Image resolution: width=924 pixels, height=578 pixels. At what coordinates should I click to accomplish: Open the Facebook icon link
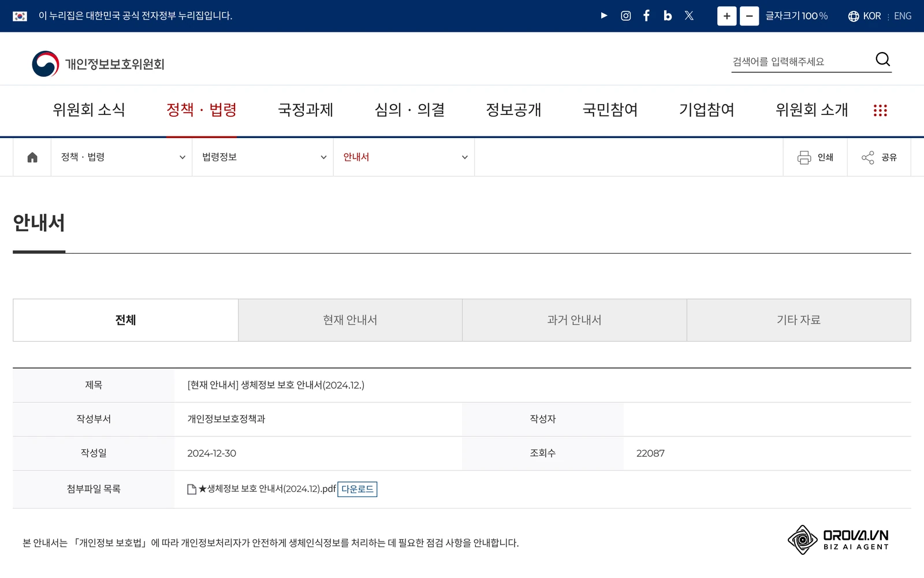[647, 16]
